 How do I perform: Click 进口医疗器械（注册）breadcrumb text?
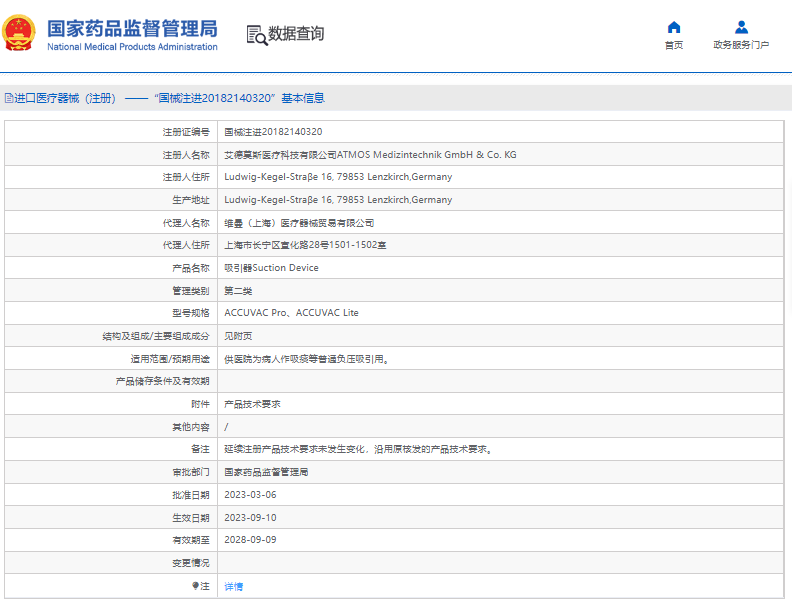click(x=65, y=98)
